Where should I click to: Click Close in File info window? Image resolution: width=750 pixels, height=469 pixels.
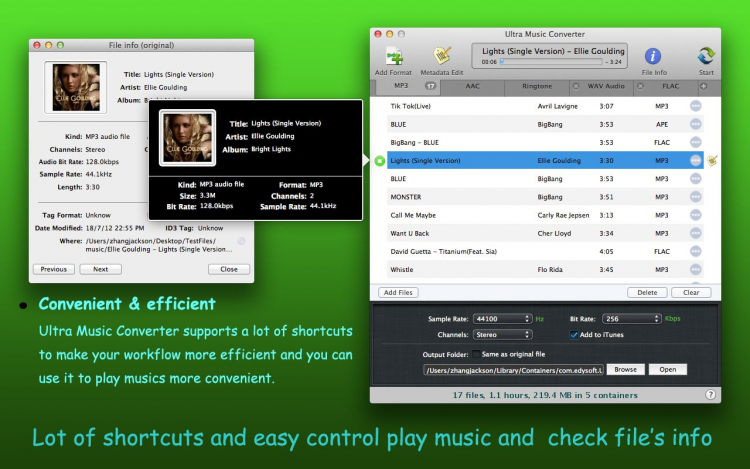229,269
